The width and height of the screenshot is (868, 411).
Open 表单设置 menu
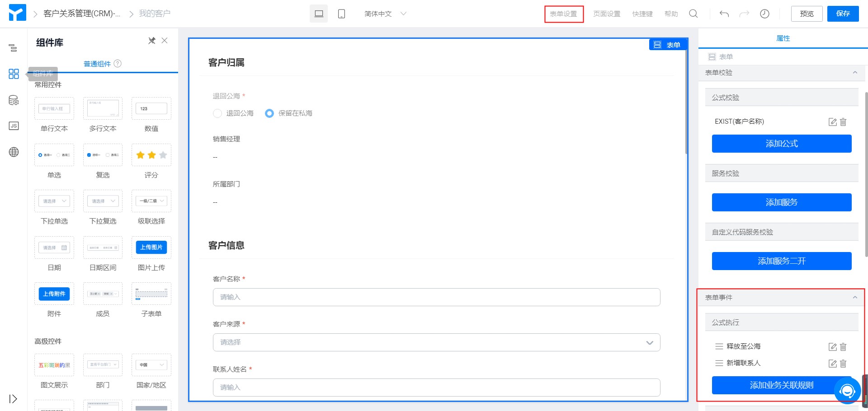[x=563, y=14]
